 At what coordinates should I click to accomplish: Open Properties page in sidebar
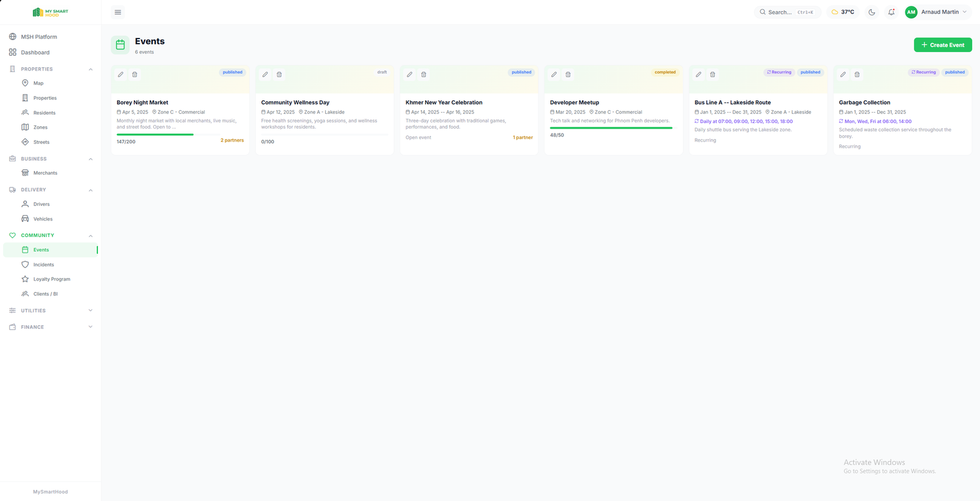click(x=50, y=98)
